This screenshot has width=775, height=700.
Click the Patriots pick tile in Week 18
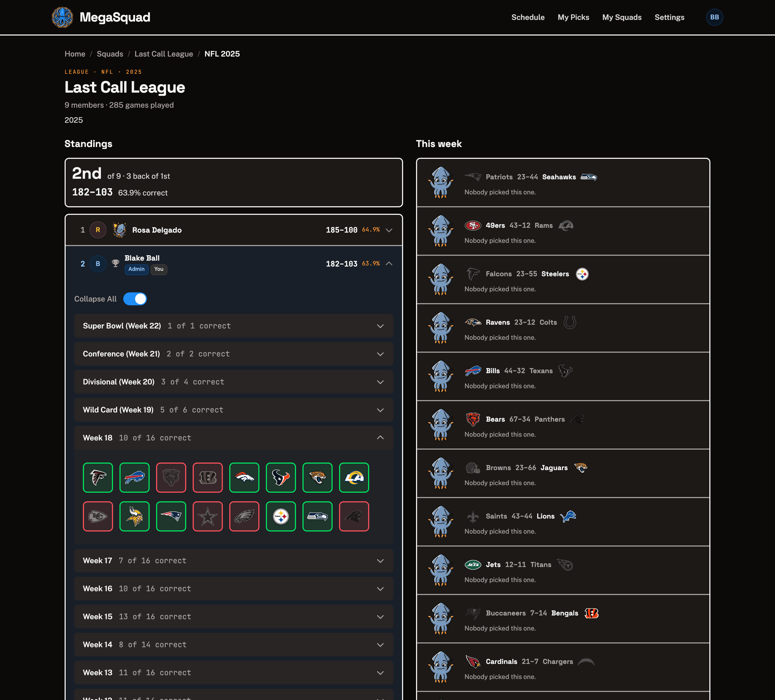(171, 516)
